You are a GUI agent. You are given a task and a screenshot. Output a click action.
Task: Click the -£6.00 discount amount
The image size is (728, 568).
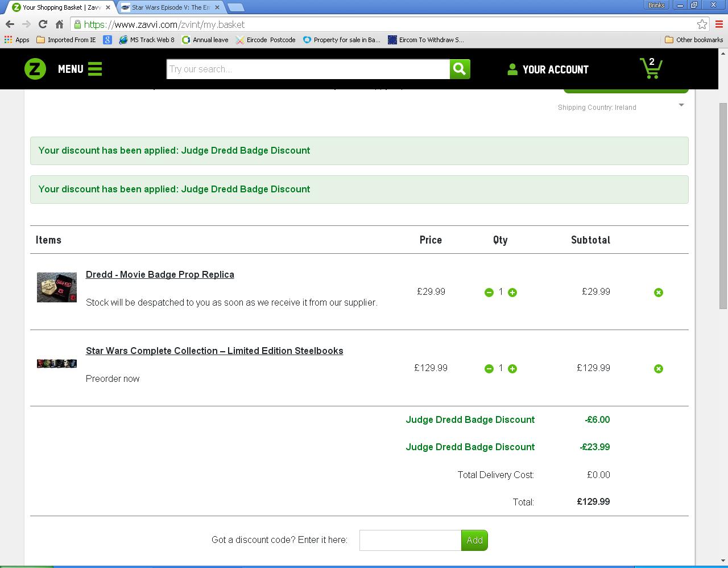597,419
